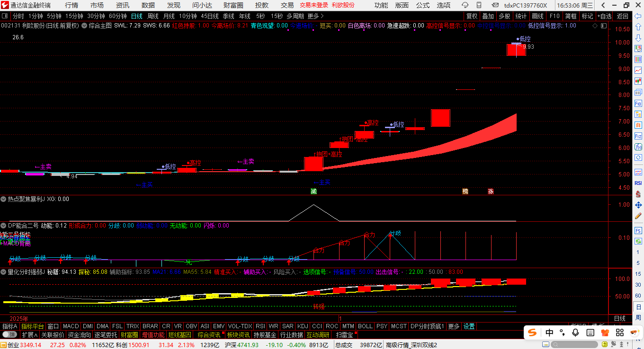
Task: Open settings icon of 量化分时强弱J panel
Action: tap(4, 272)
